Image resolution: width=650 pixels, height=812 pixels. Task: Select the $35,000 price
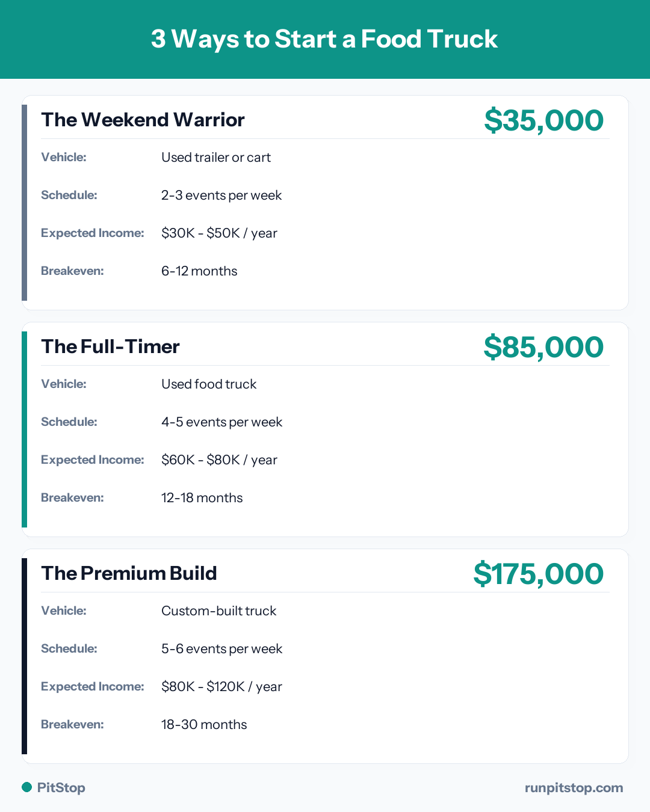543,120
